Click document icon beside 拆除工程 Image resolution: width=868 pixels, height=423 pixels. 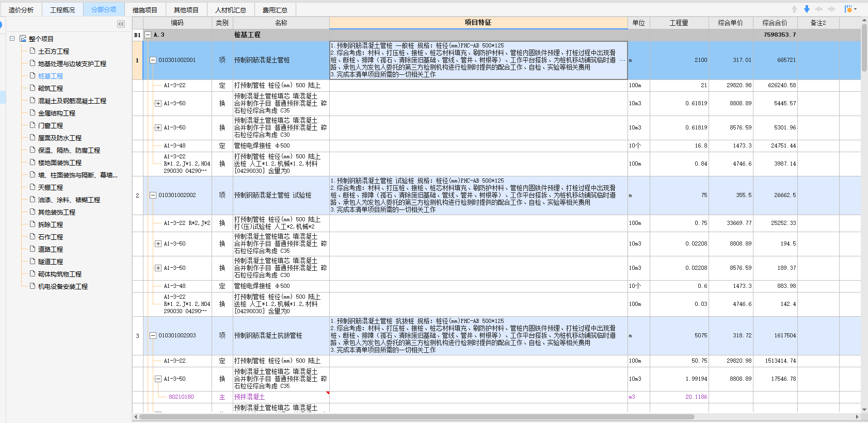point(33,224)
